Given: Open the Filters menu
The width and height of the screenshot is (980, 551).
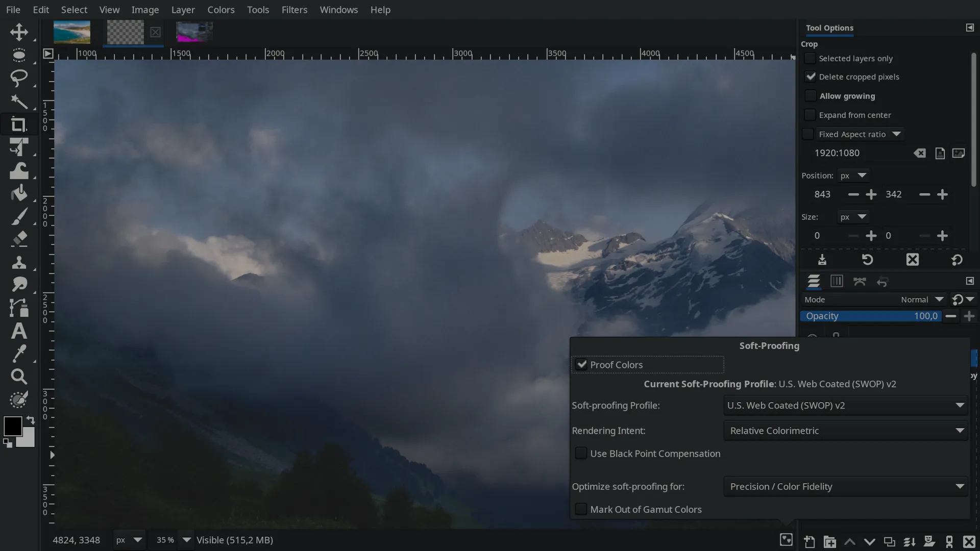Looking at the screenshot, I should click(x=294, y=9).
